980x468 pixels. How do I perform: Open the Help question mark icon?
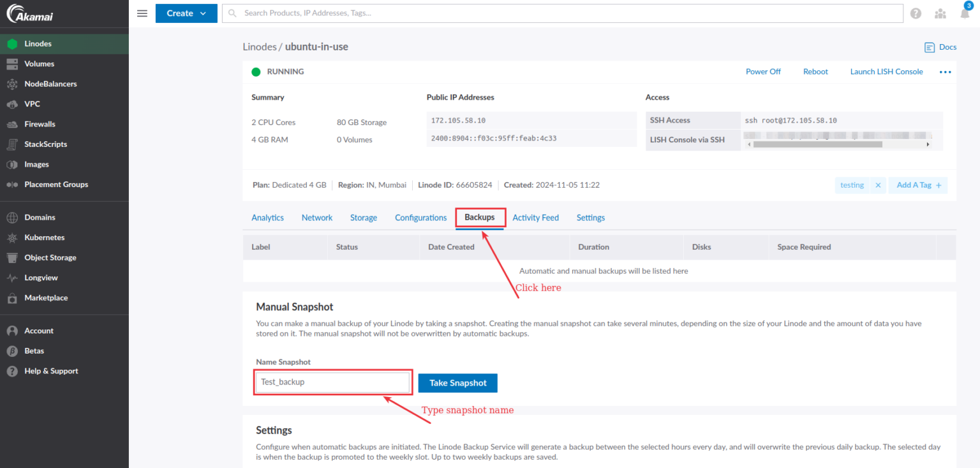click(x=916, y=13)
